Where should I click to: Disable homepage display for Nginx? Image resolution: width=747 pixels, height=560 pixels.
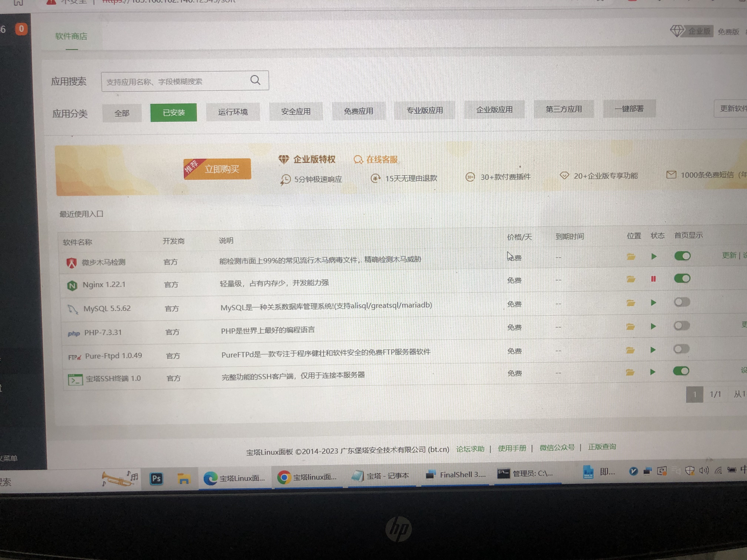(x=682, y=279)
